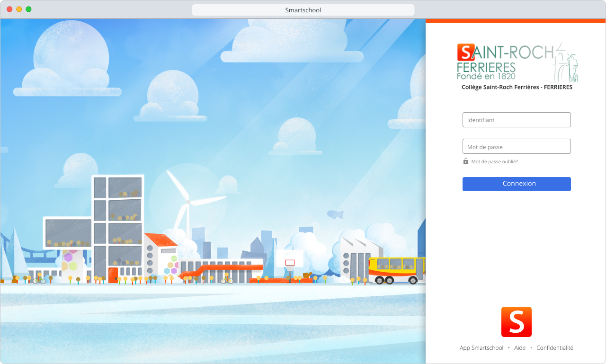Maximize the window using green button
Screen dimensions: 606x364
coord(28,9)
